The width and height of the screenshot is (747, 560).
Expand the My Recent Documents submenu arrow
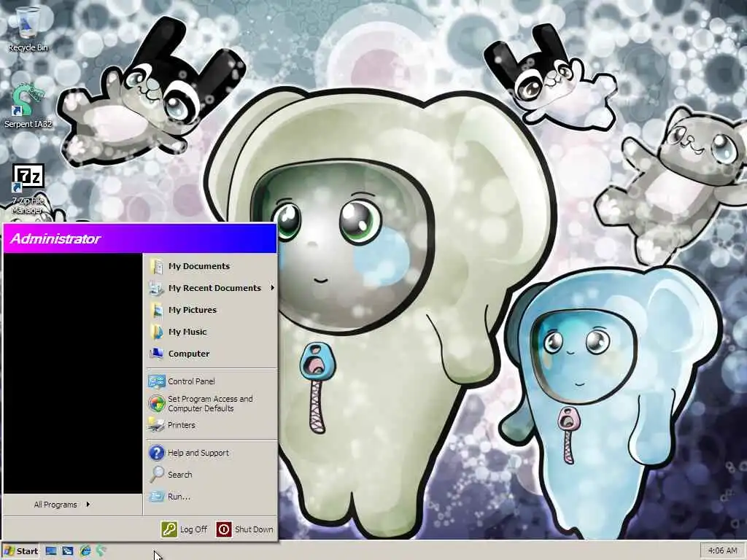[272, 287]
